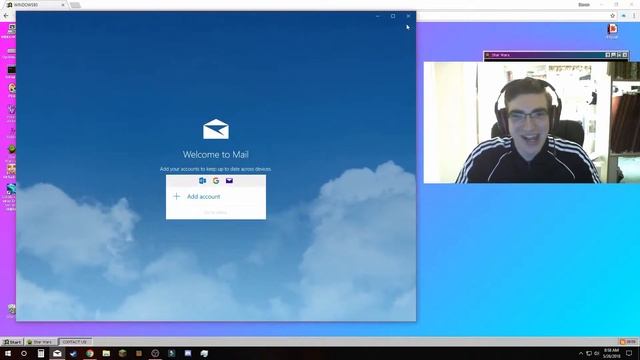Open Steam from the taskbar
This screenshot has height=360, width=640.
pyautogui.click(x=73, y=353)
